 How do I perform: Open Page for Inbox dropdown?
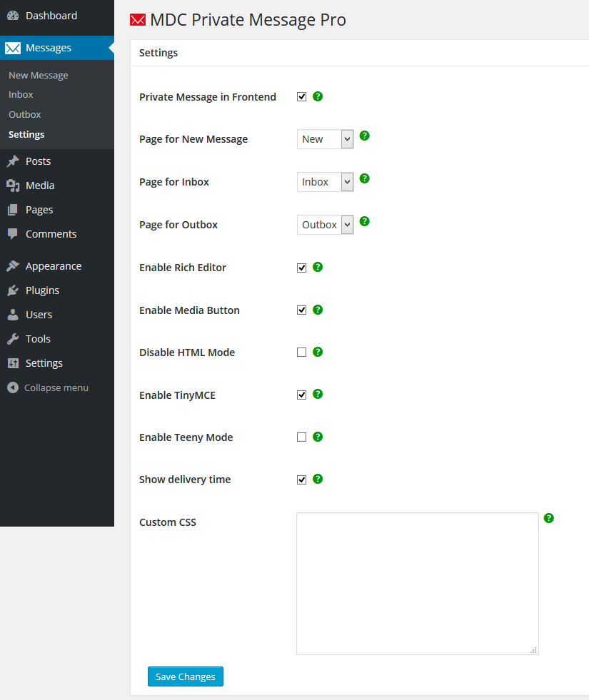coord(325,182)
